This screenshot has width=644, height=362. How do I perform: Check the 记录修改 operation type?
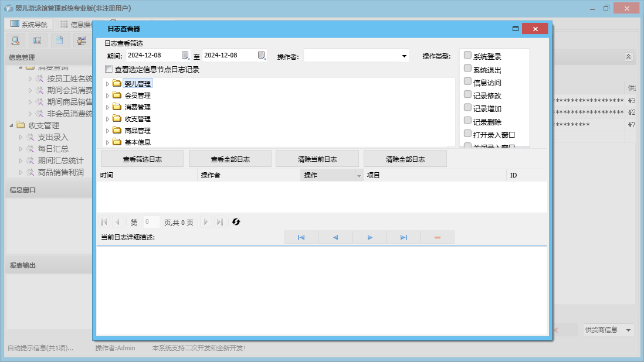(467, 94)
